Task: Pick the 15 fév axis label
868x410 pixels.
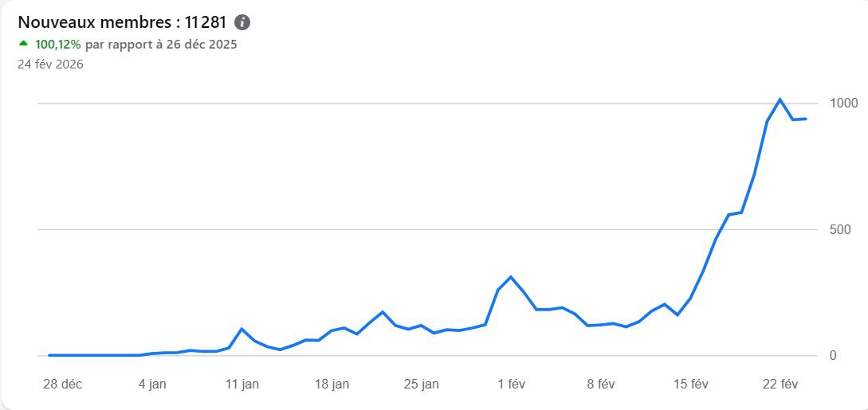Action: 690,384
